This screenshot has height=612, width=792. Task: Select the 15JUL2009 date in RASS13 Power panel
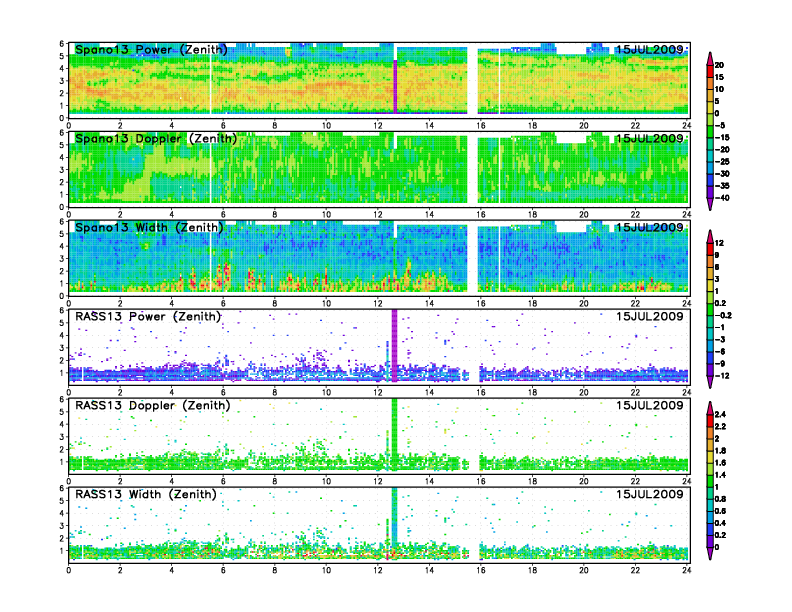click(649, 317)
